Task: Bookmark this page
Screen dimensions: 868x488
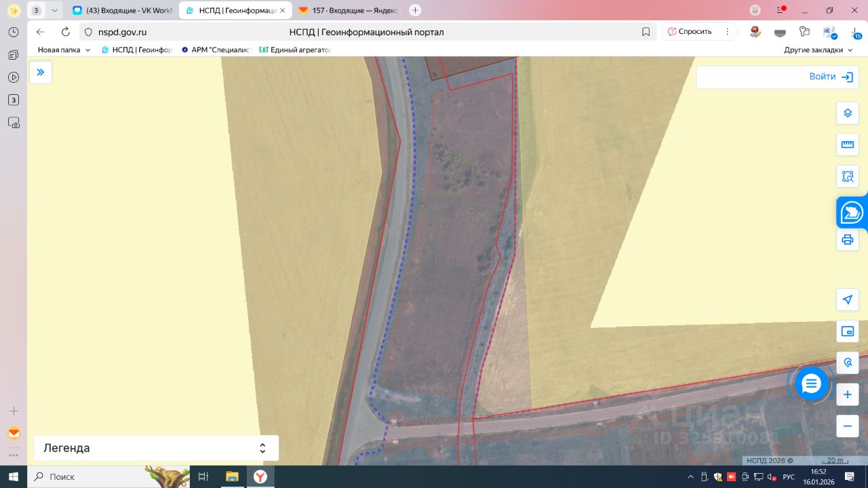Action: tap(646, 32)
